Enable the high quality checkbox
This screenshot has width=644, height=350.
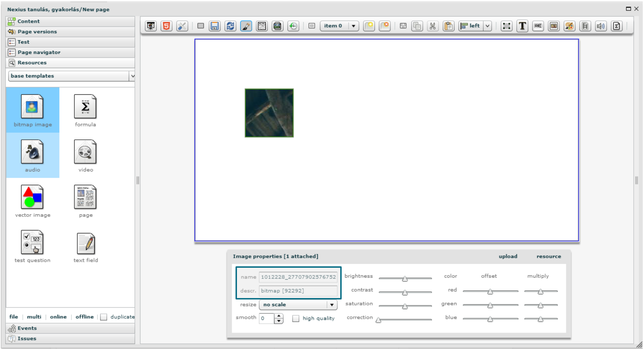tap(296, 318)
